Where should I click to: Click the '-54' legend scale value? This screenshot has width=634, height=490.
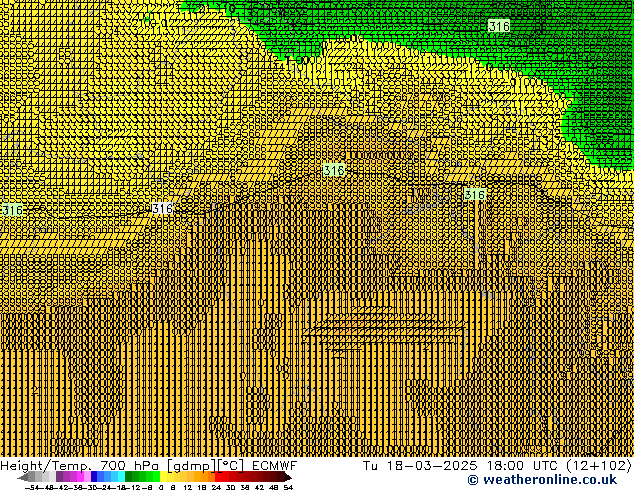[x=32, y=488]
